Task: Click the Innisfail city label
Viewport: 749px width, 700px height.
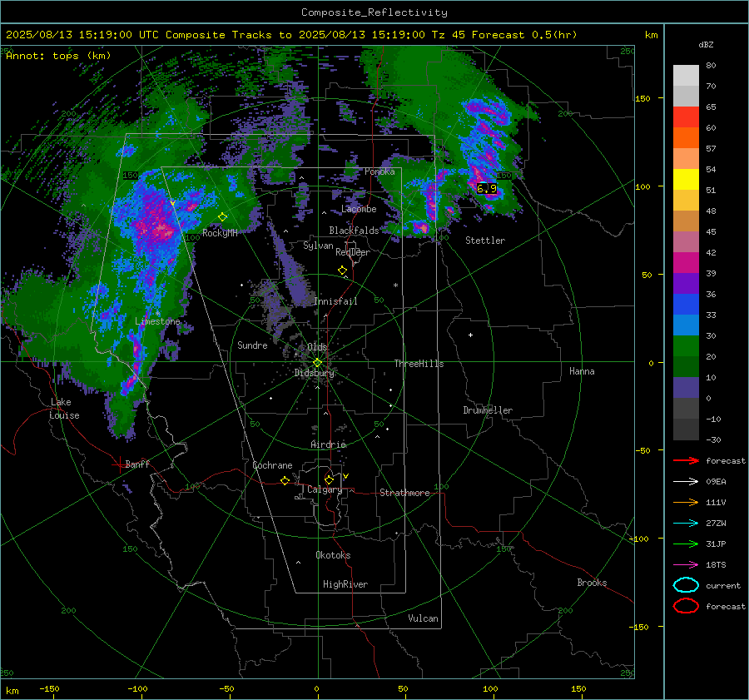Action: pos(335,301)
